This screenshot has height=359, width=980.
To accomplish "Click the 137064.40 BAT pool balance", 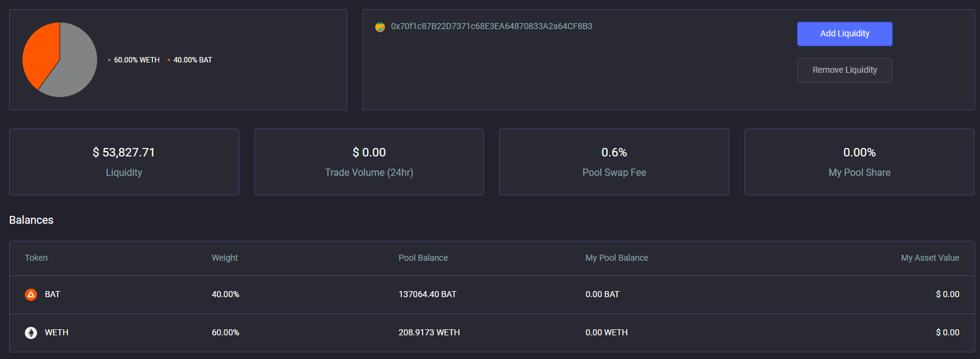I will point(427,294).
